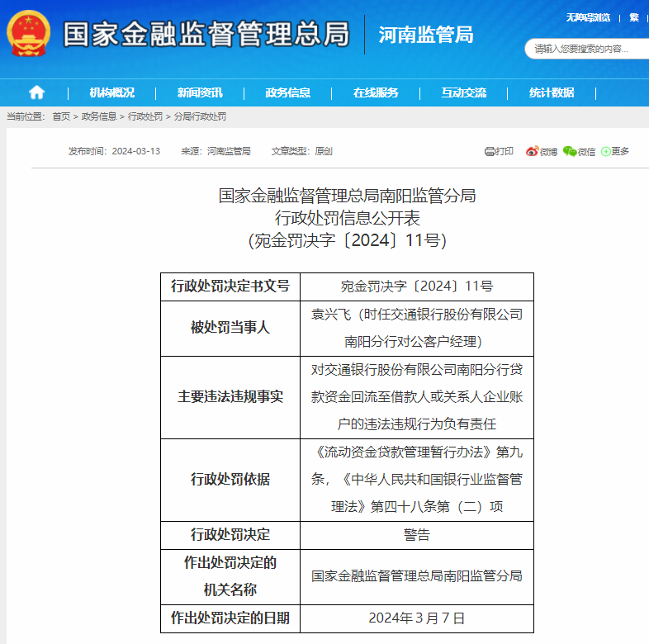Select heading line (宛金罚决字〔2024〕11号)
The width and height of the screenshot is (649, 644).
point(348,240)
